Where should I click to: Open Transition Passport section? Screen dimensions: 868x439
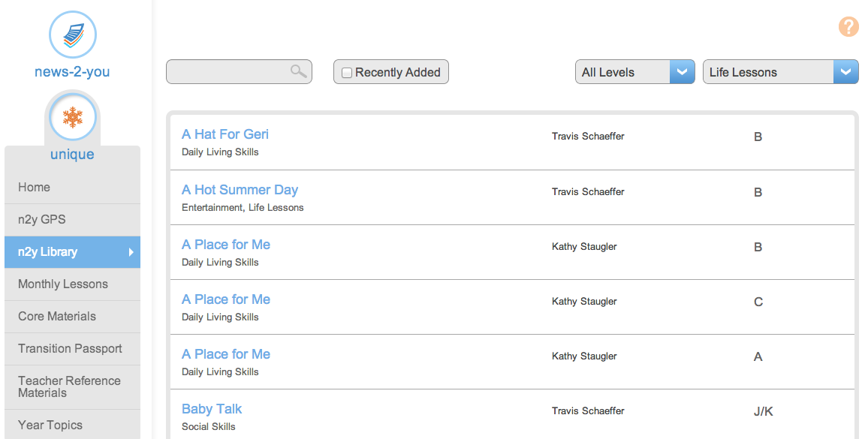coord(70,349)
